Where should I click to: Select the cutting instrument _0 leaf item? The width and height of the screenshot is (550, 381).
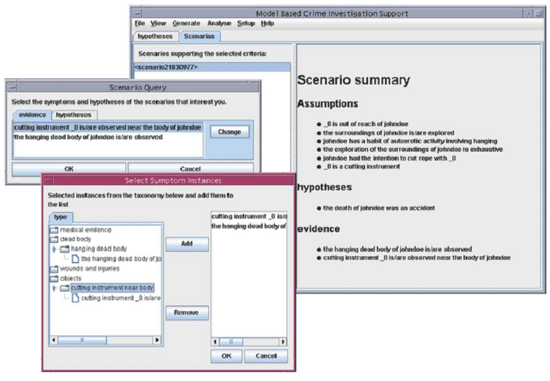(121, 298)
